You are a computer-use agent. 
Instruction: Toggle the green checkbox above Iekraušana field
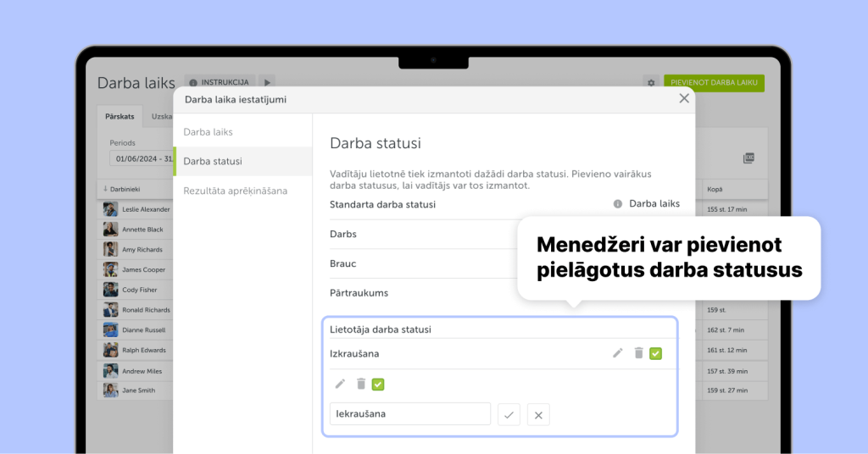coord(378,384)
